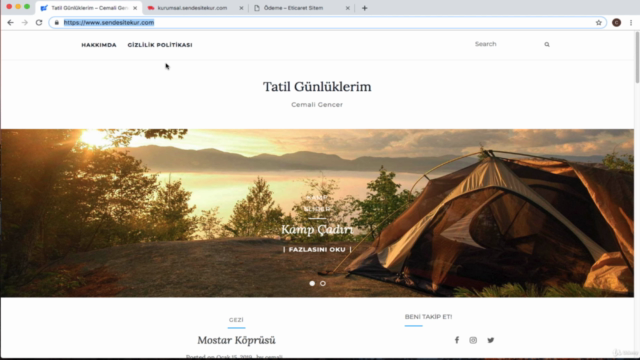
Task: Open the Mostar Köprüsü post title
Action: [x=236, y=340]
